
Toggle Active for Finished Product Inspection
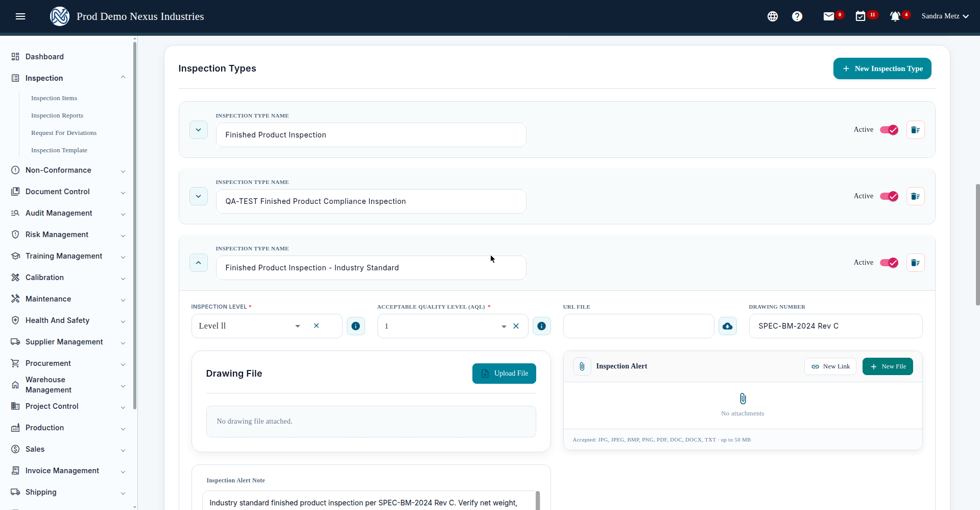point(889,130)
